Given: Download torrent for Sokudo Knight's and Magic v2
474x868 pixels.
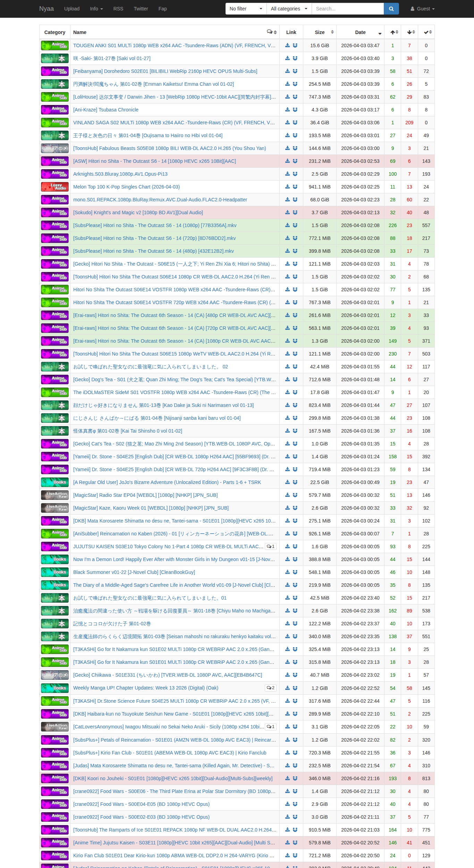Looking at the screenshot, I should [287, 212].
